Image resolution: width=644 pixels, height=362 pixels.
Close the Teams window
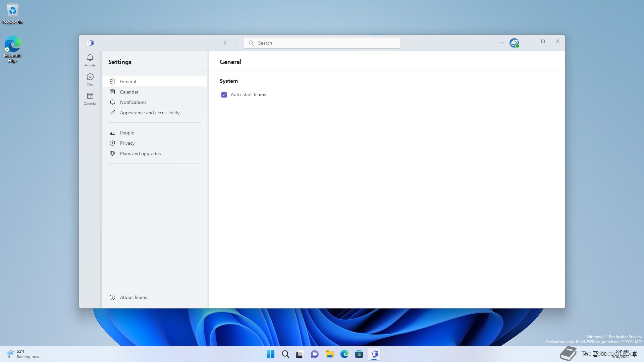tap(558, 41)
